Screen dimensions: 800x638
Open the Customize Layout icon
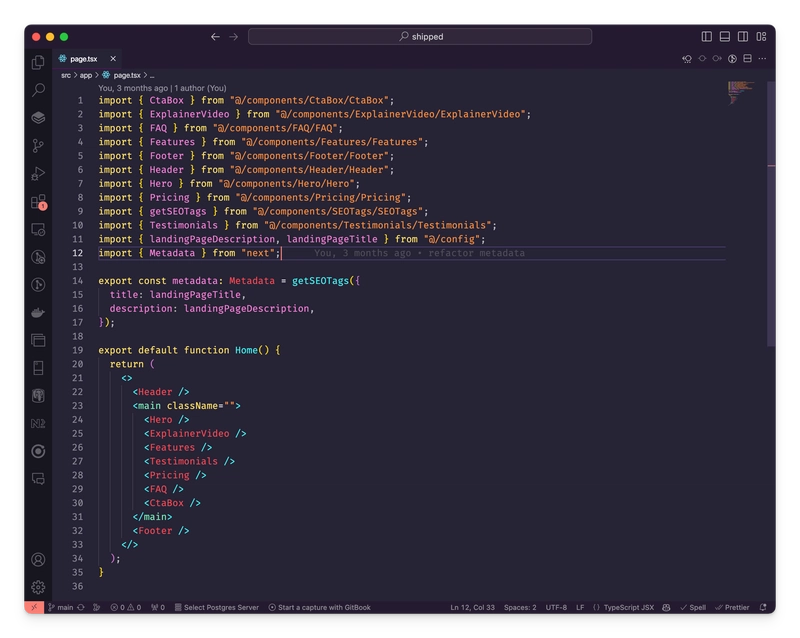(761, 36)
